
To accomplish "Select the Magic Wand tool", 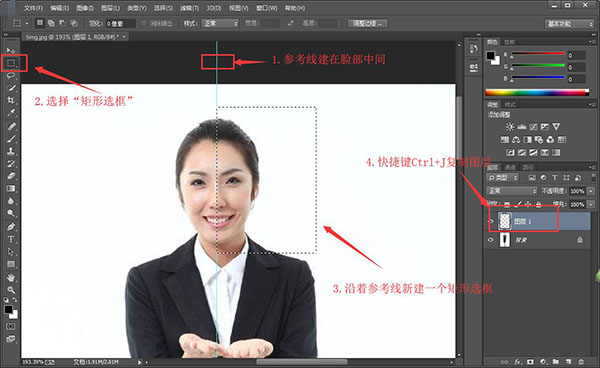I will [11, 88].
